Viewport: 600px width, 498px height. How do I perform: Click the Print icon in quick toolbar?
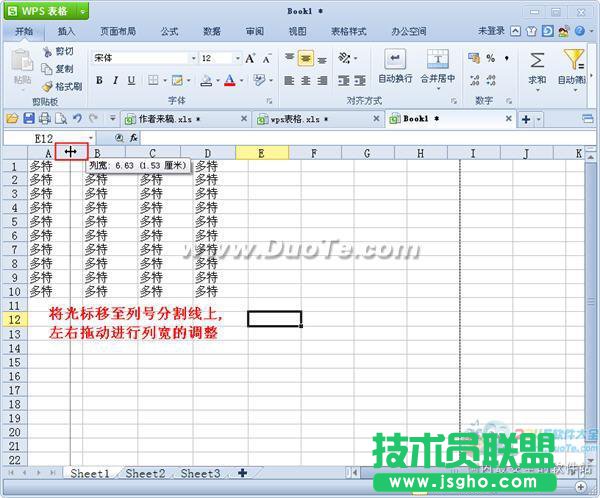click(45, 119)
